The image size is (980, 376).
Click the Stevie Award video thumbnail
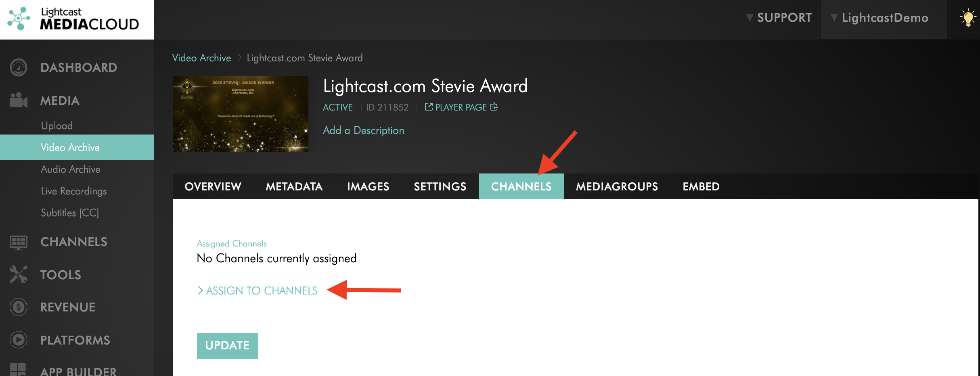click(x=241, y=114)
